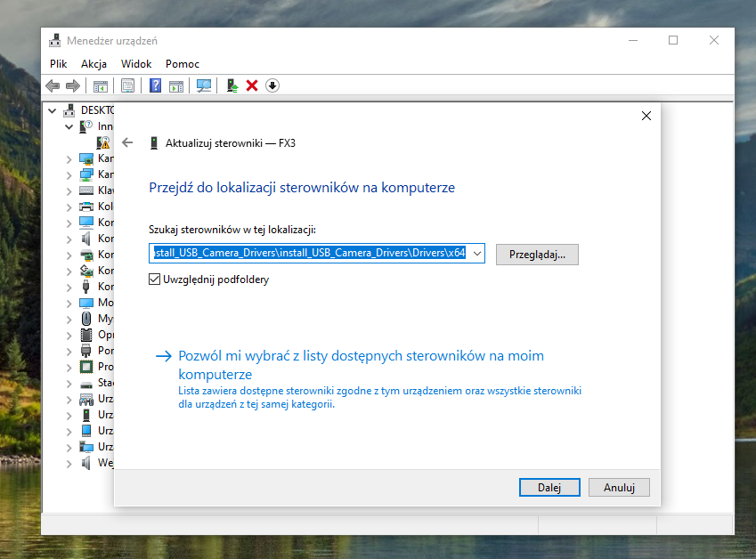The width and height of the screenshot is (756, 559).
Task: Expand the Op category chevron
Action: [69, 336]
